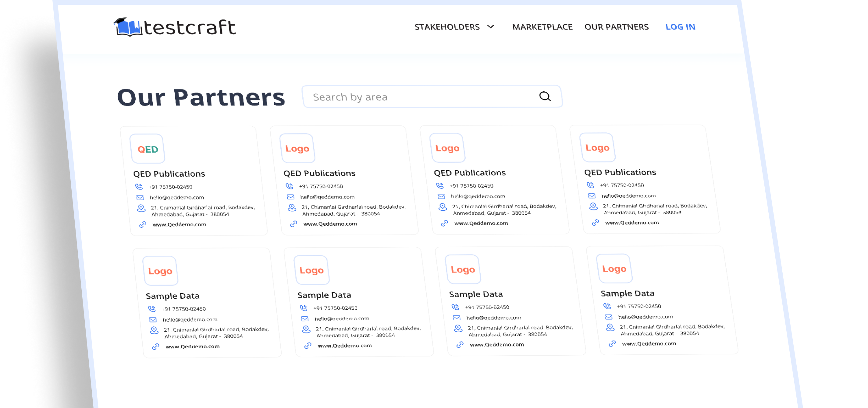This screenshot has width=868, height=408.
Task: Click phone icon in second Sample Data card
Action: 304,308
